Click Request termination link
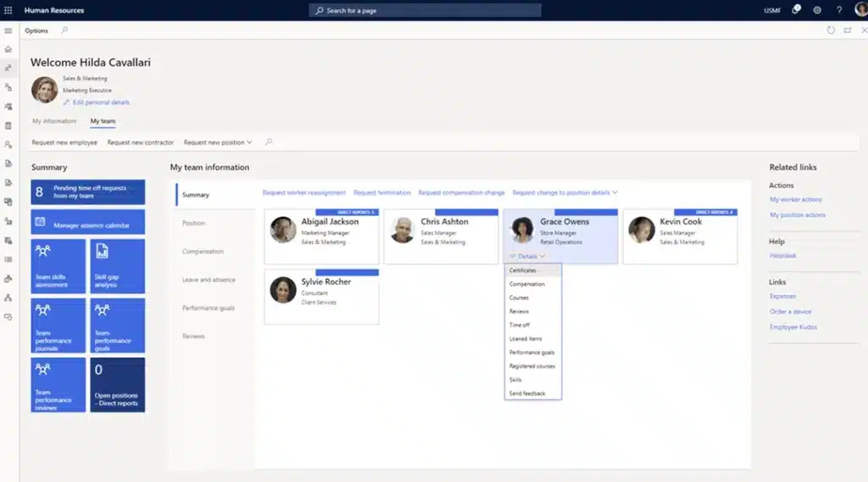The height and width of the screenshot is (482, 868). [382, 192]
